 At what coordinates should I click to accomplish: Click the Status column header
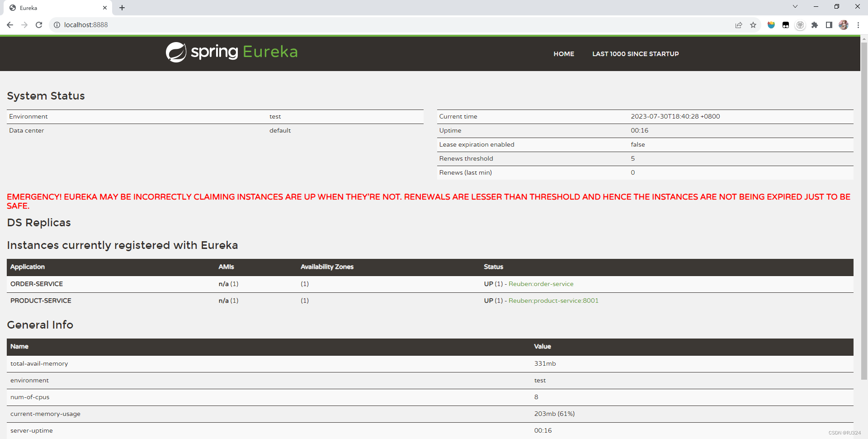493,267
